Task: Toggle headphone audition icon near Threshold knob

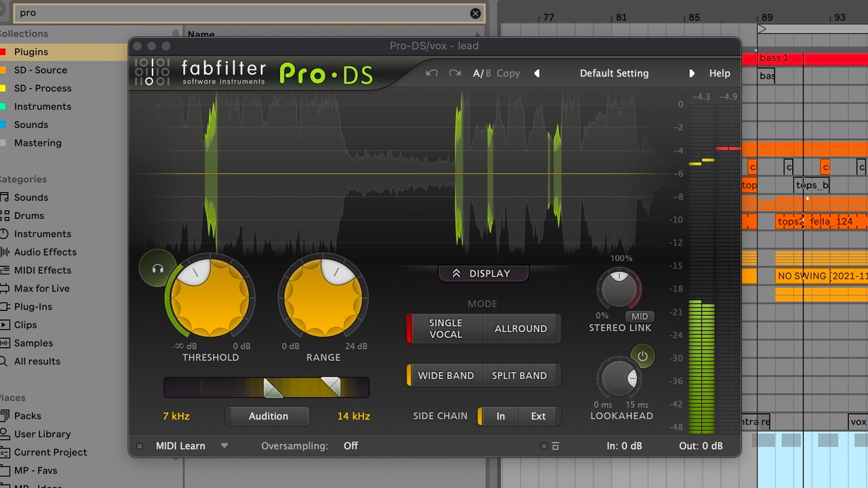Action: tap(157, 268)
